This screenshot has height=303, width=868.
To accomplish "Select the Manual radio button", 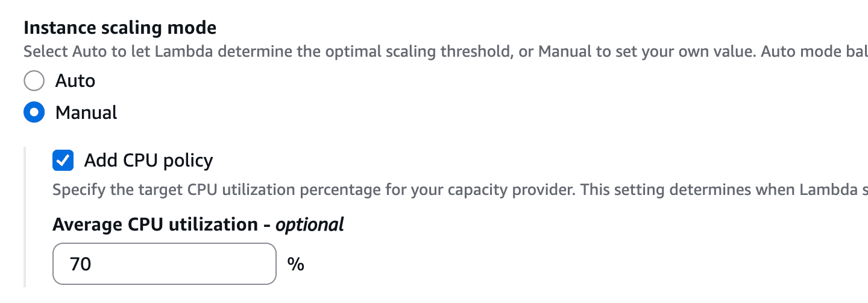I will pos(34,112).
